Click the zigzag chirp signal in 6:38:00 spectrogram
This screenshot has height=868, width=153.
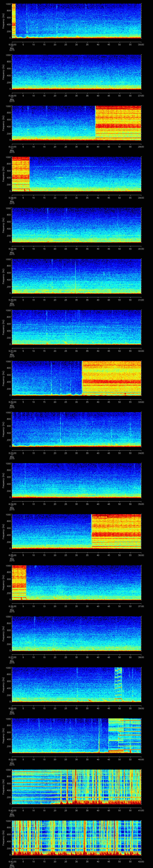(118, 684)
